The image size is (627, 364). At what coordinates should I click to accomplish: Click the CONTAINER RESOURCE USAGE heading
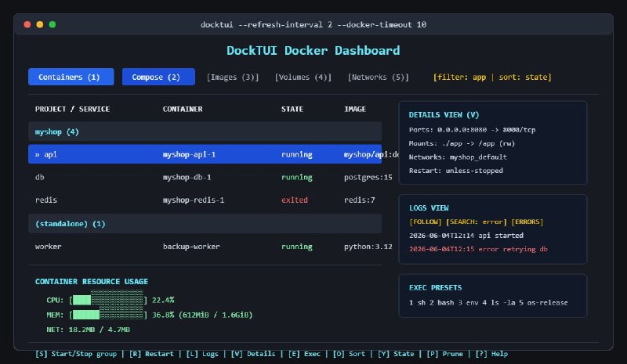click(92, 282)
